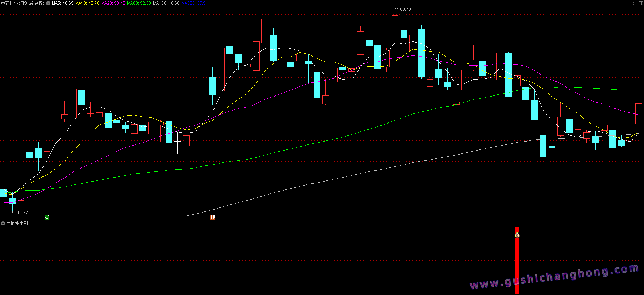Screen dimensions: 644x295
Task: Click the orange 预 event marker icon
Action: 212,217
